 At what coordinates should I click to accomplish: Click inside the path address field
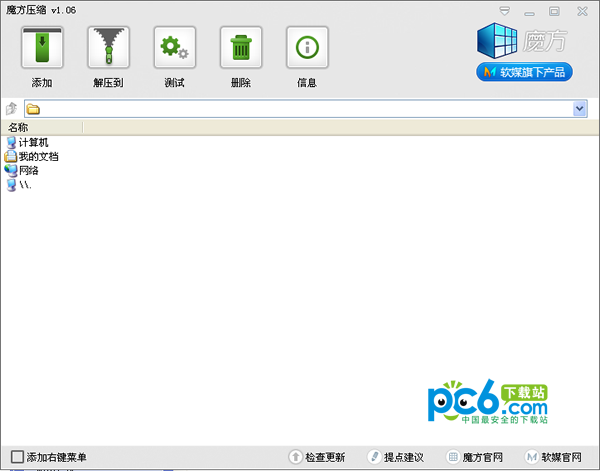click(300, 108)
